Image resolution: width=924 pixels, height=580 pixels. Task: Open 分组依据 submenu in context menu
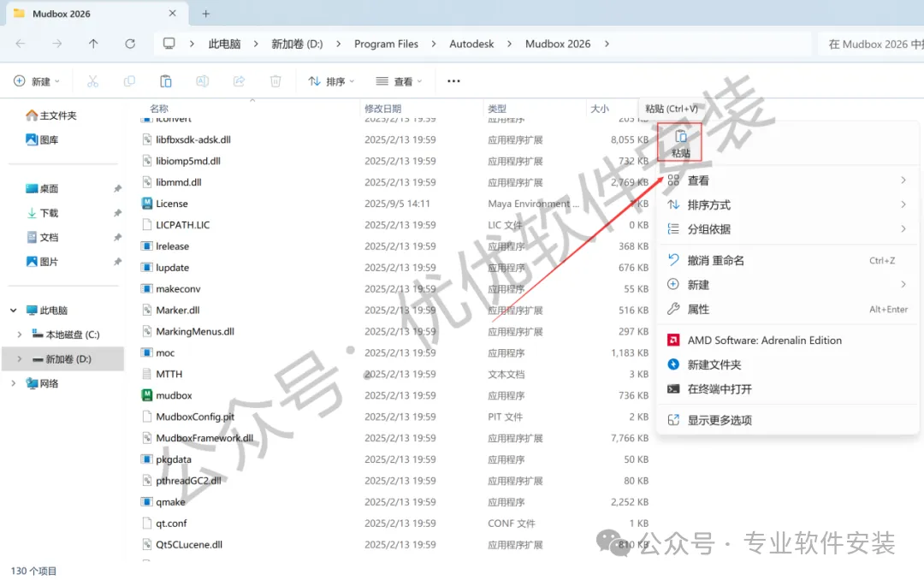(787, 229)
